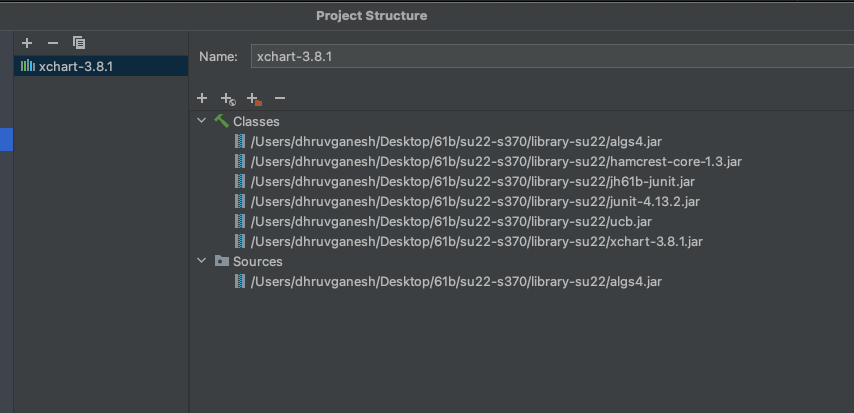The image size is (854, 413).
Task: Remove root using minus icon above Classes
Action: pyautogui.click(x=280, y=98)
